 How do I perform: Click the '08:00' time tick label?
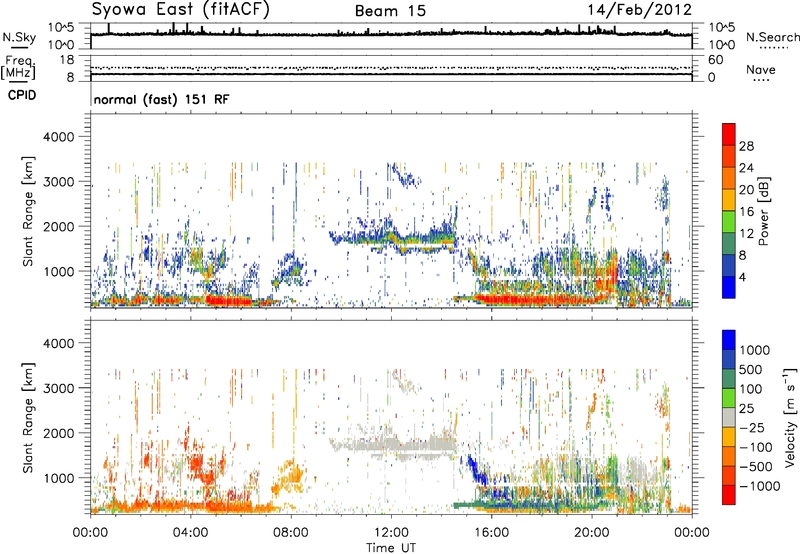291,533
